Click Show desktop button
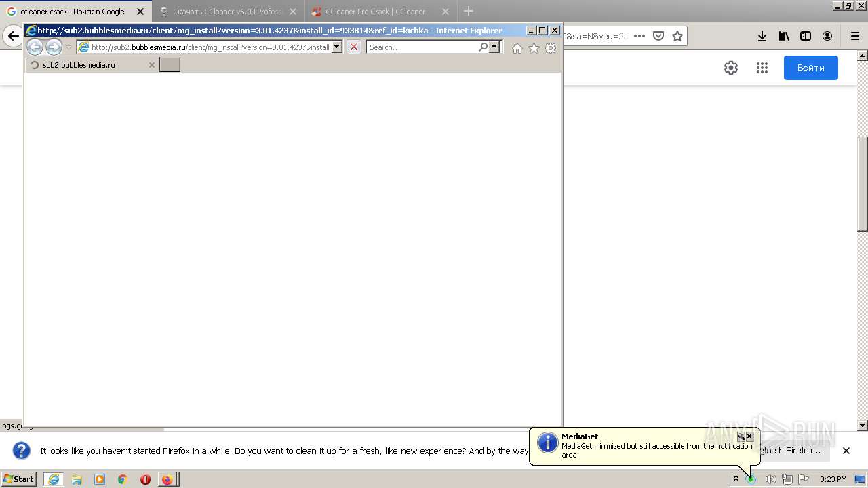This screenshot has height=488, width=868. pos(861,479)
